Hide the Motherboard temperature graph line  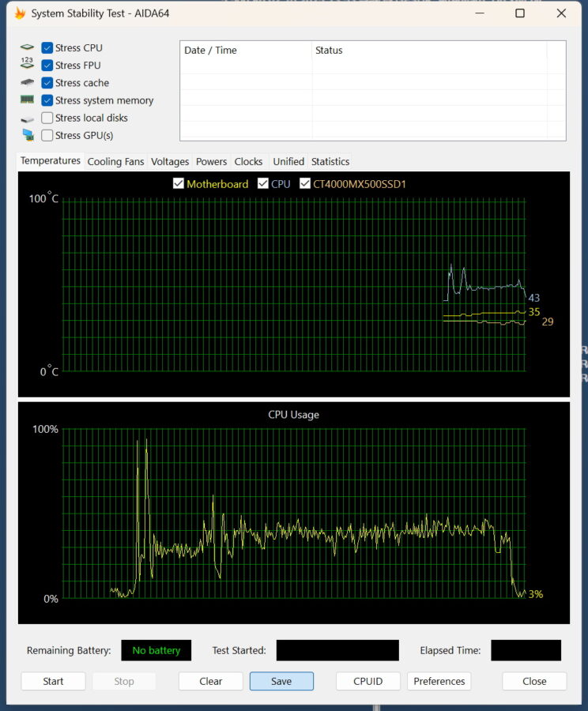(179, 184)
